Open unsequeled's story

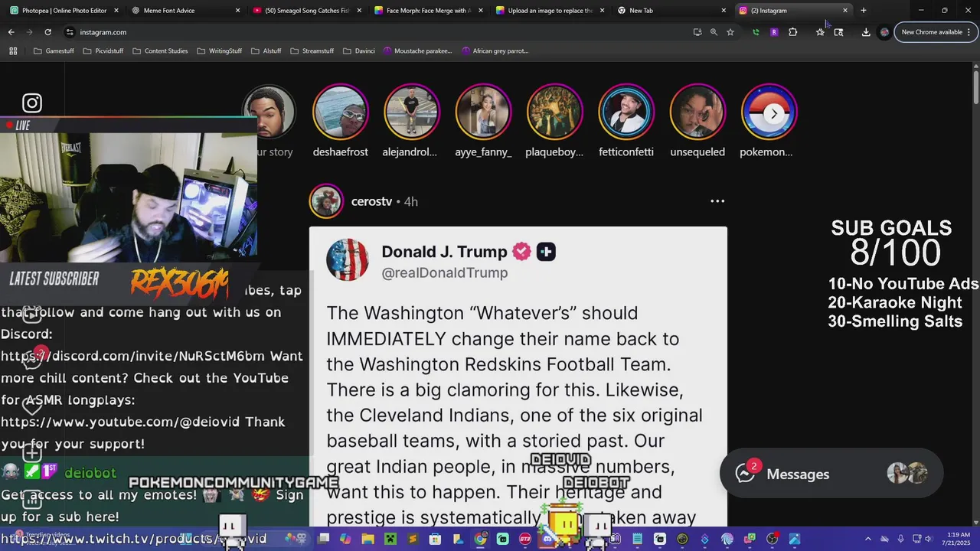tap(697, 112)
